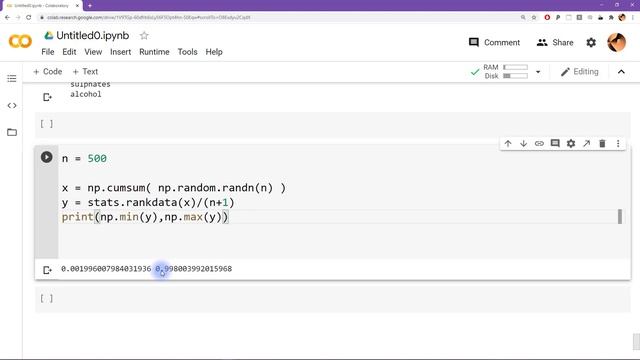Open a new browser tab
Viewport: 640px width, 360px height.
click(x=89, y=6)
